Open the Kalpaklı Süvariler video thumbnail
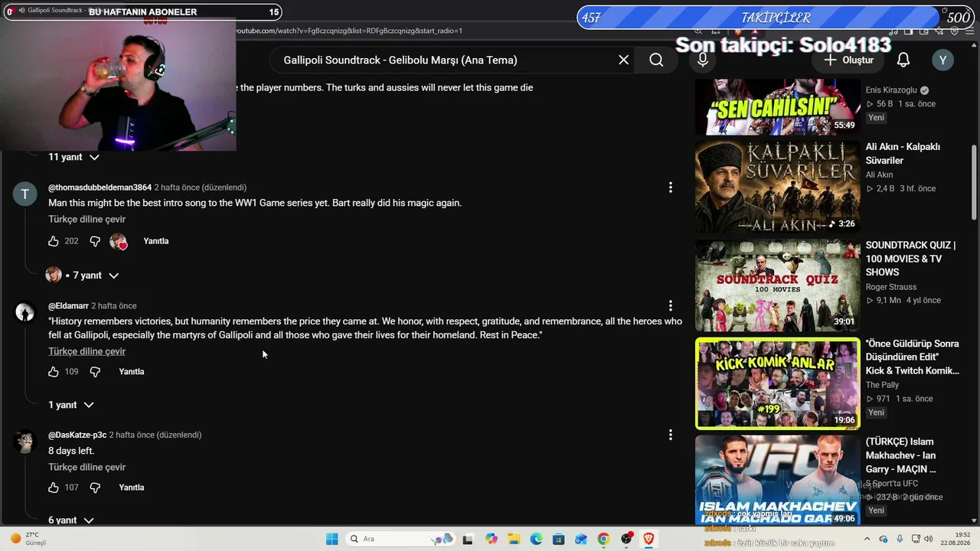The image size is (980, 551). (x=778, y=187)
